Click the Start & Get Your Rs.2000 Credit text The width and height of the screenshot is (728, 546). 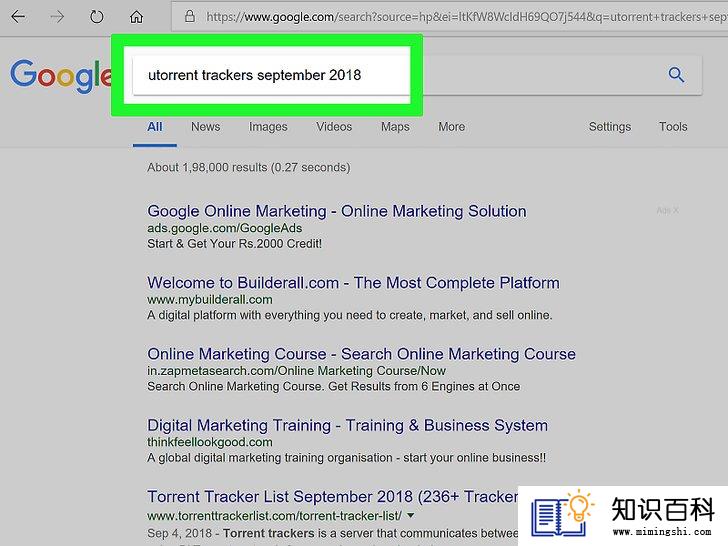pos(234,244)
